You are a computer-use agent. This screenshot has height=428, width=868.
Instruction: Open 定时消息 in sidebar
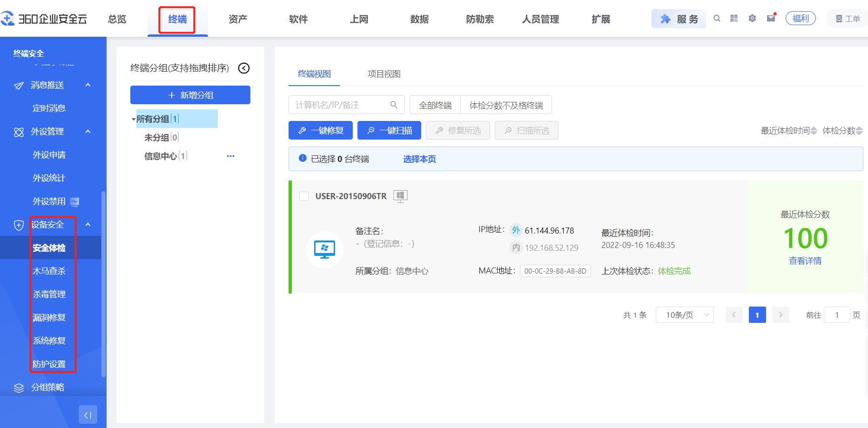coord(49,108)
